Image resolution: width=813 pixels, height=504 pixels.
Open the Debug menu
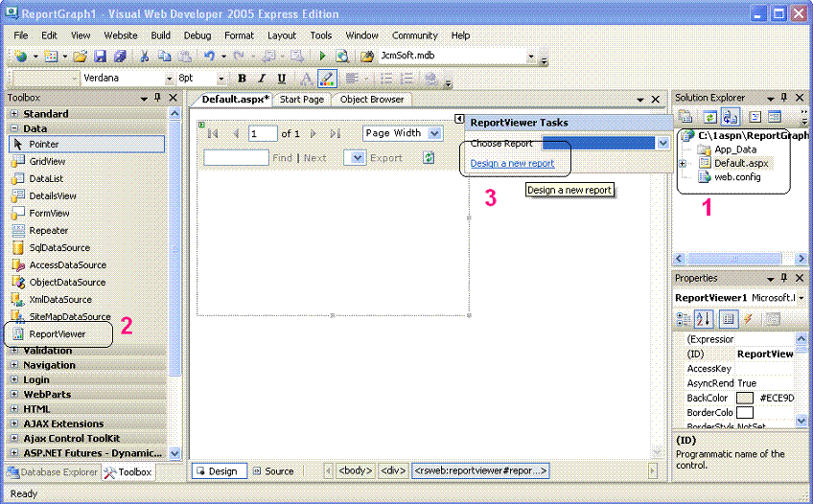[x=197, y=35]
